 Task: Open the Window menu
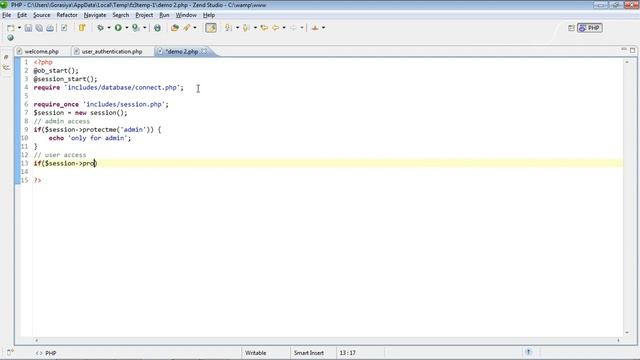186,15
